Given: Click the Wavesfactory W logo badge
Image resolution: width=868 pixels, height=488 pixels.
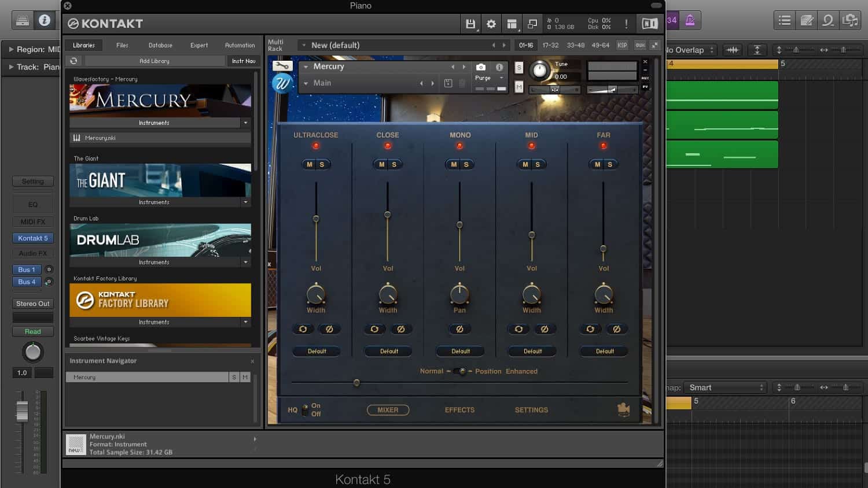Looking at the screenshot, I should [282, 83].
